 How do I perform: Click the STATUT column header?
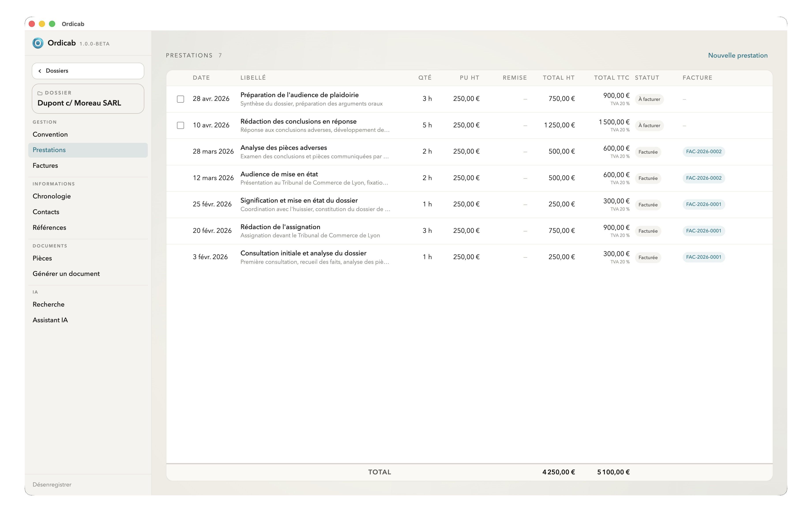tap(647, 78)
